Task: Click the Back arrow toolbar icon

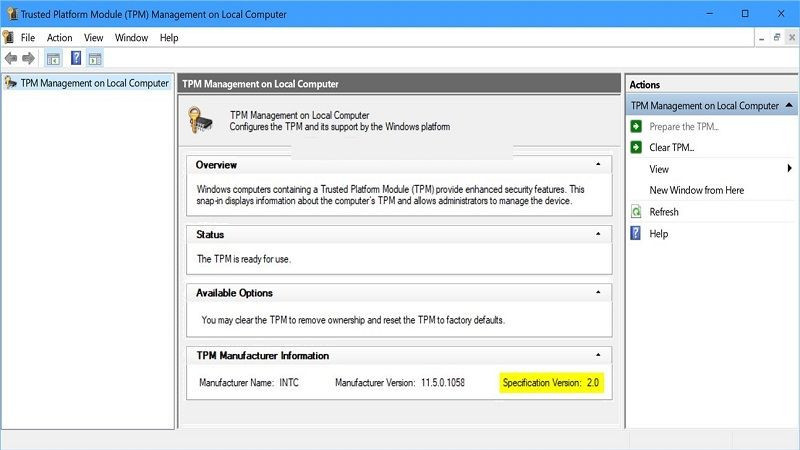Action: [x=11, y=59]
